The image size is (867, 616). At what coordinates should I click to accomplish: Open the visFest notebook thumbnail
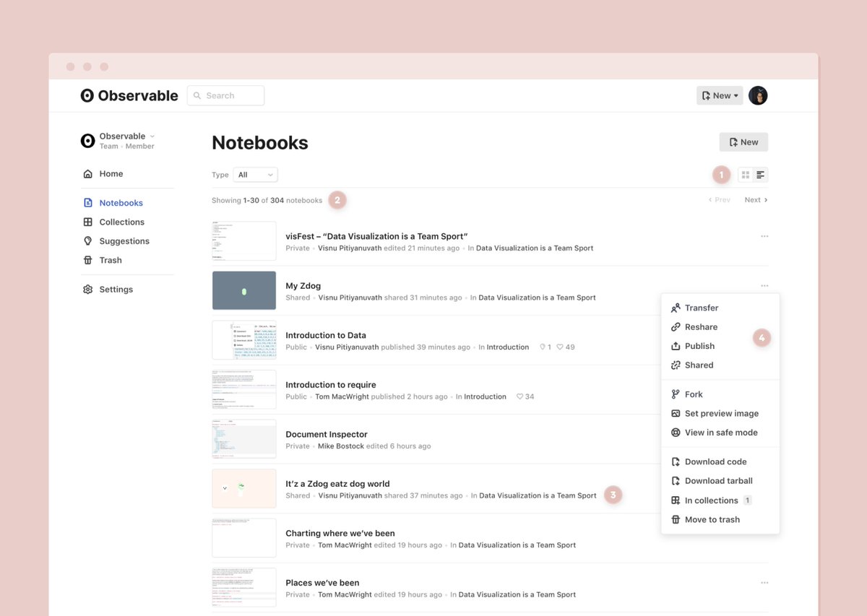[244, 241]
